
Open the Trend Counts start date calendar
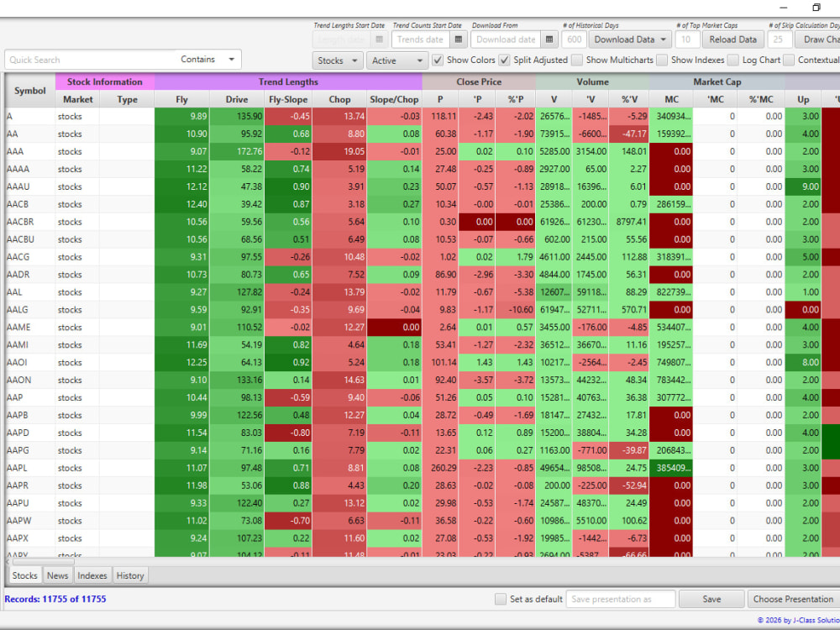459,39
